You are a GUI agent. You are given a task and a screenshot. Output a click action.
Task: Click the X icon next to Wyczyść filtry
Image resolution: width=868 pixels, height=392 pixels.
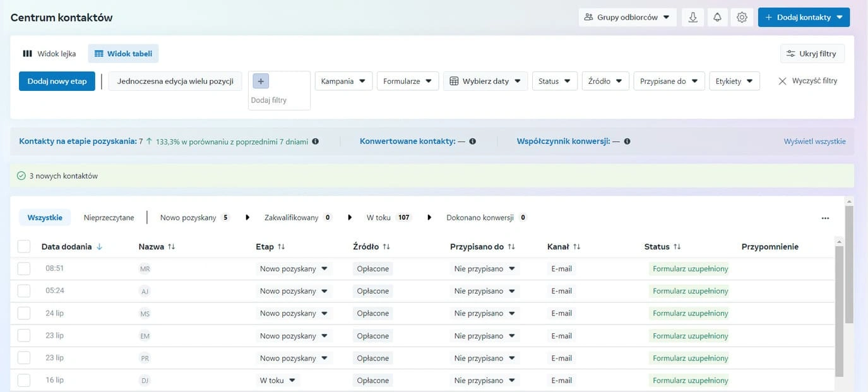(781, 80)
